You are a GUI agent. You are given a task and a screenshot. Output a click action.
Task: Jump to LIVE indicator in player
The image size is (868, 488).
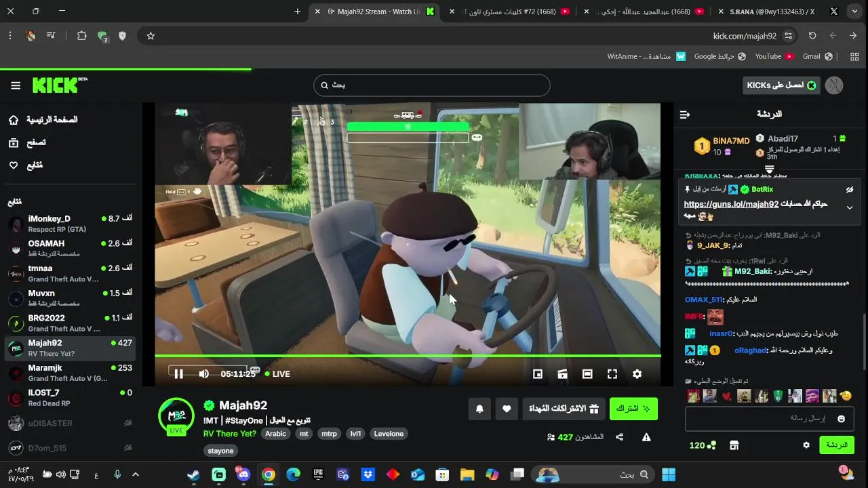tap(277, 373)
